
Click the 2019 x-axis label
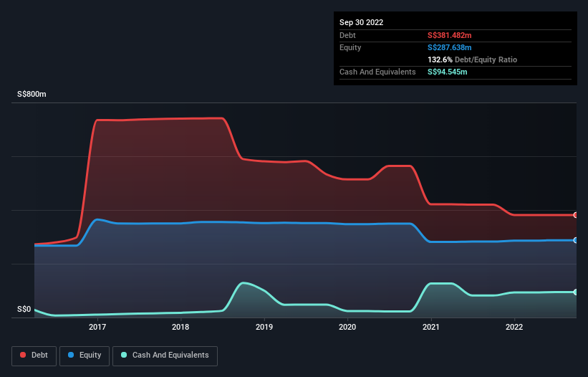point(264,327)
